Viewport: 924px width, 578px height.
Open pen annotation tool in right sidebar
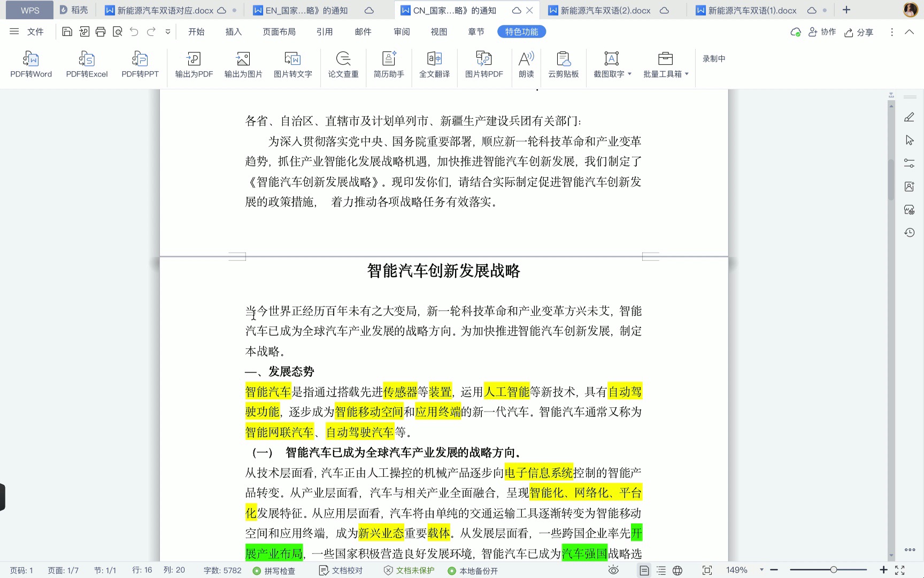(x=909, y=117)
